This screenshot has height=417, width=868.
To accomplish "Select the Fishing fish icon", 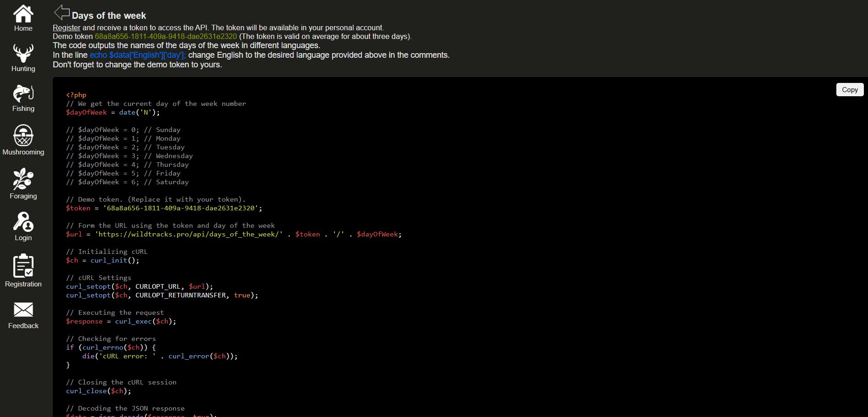I will [23, 93].
